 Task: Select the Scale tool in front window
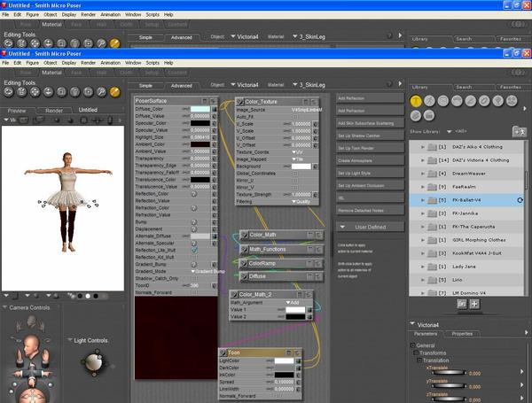[61, 92]
